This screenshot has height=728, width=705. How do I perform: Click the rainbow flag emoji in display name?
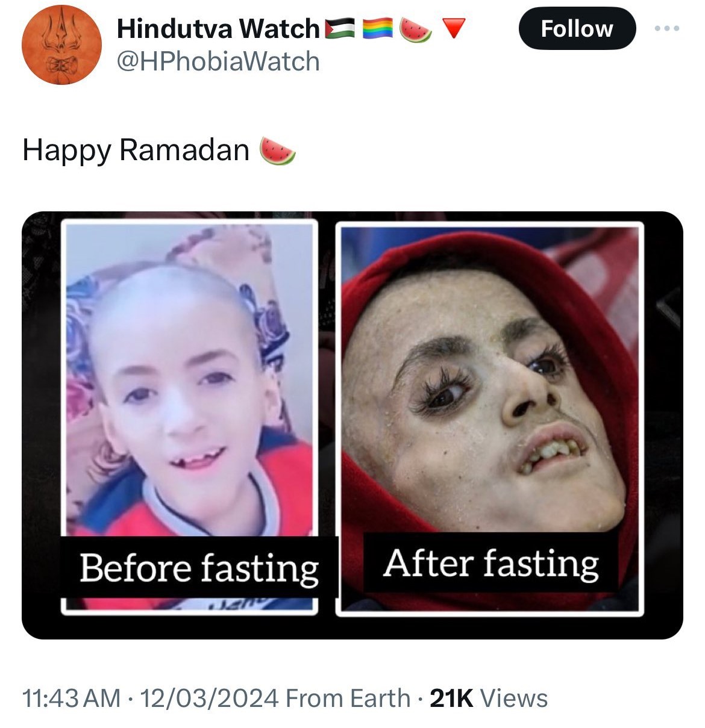click(378, 28)
